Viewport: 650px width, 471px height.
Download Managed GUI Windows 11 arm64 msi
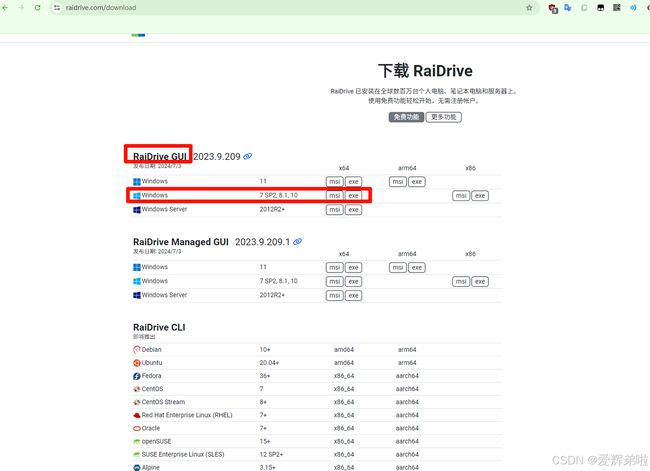[x=398, y=267]
